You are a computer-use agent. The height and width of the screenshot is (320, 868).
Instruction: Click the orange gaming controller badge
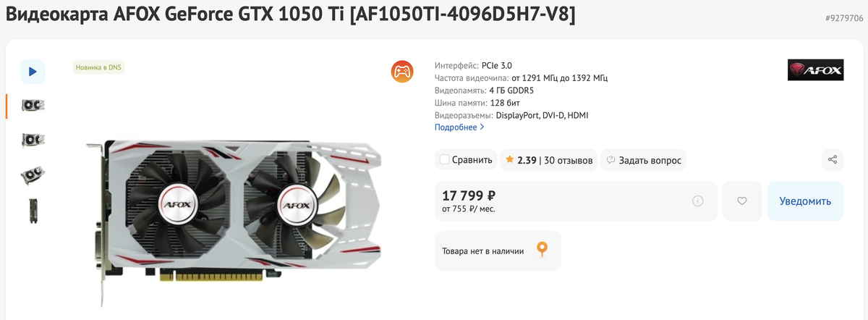[402, 71]
